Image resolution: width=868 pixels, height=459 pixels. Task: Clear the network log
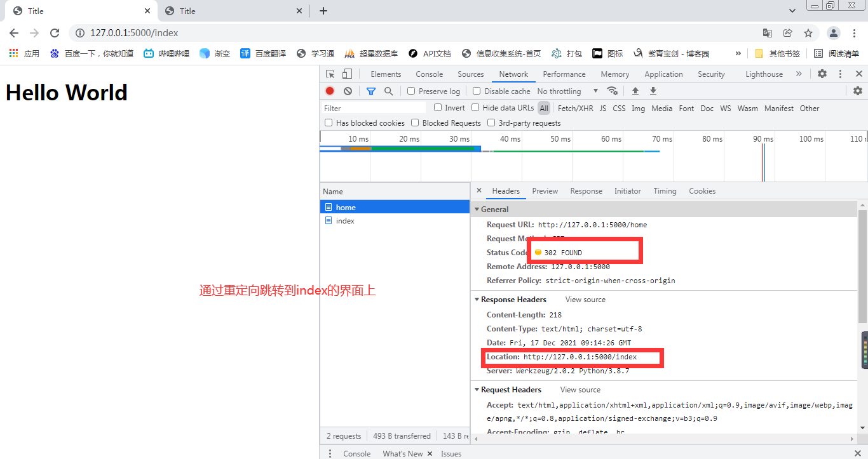pyautogui.click(x=348, y=91)
